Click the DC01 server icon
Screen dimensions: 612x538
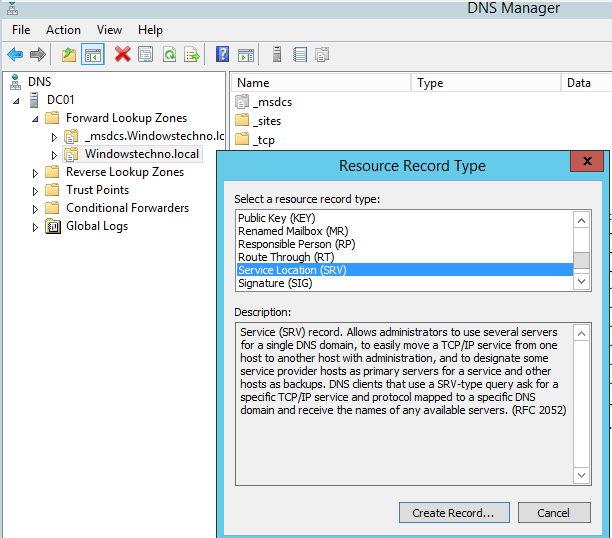[x=34, y=100]
